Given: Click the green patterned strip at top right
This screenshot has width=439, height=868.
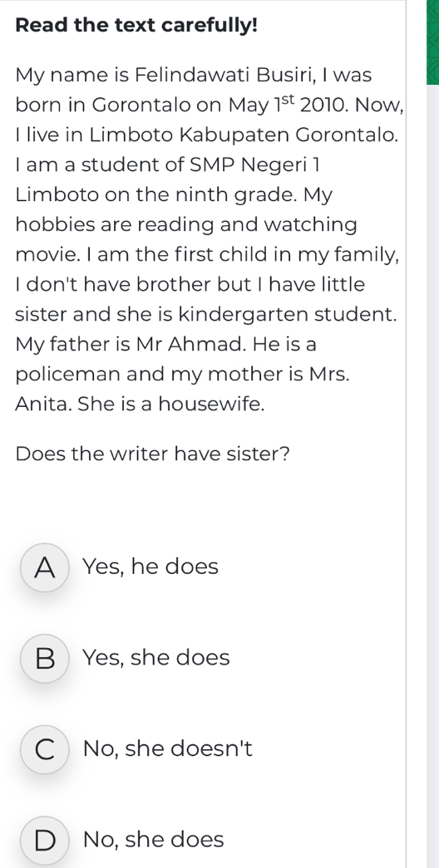Looking at the screenshot, I should click(x=432, y=42).
